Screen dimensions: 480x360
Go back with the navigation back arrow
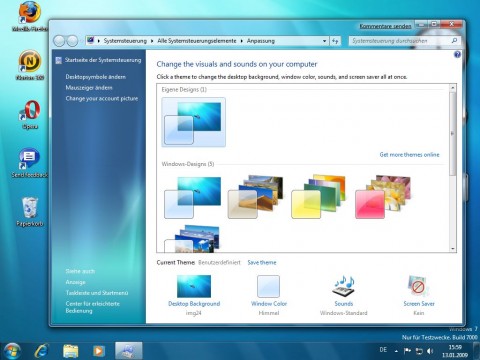(59, 41)
